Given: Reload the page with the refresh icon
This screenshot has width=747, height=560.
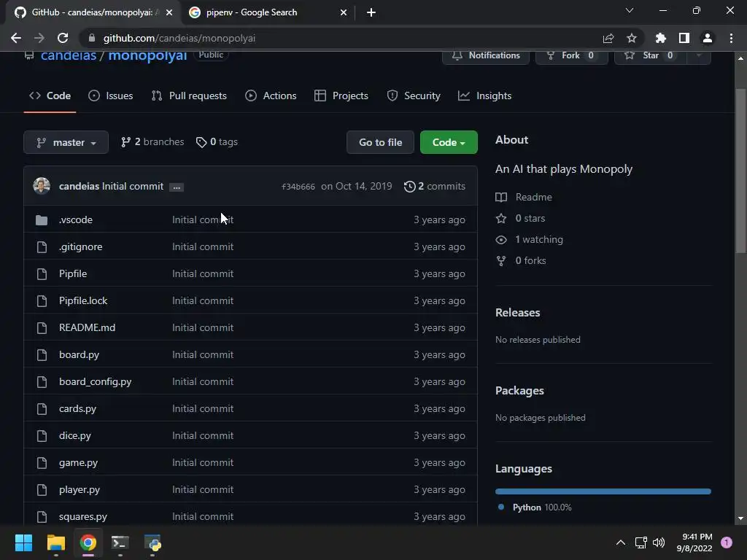Looking at the screenshot, I should pos(63,38).
